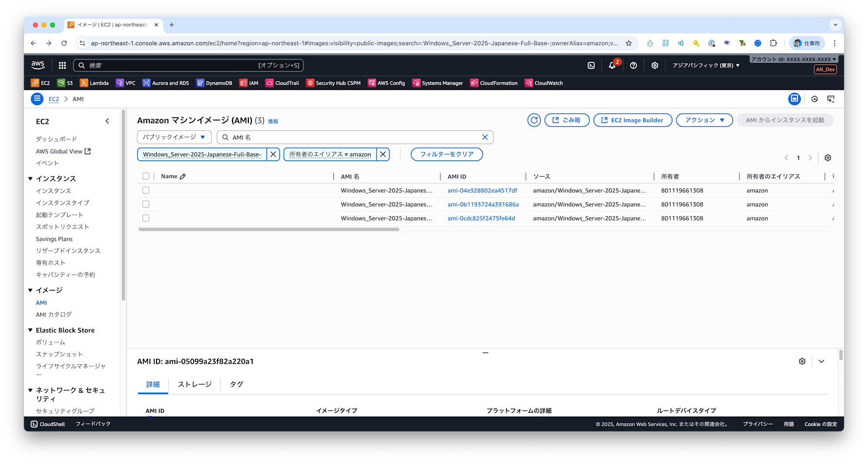This screenshot has height=463, width=868.
Task: Switch to the ストレージ tab
Action: pos(195,384)
